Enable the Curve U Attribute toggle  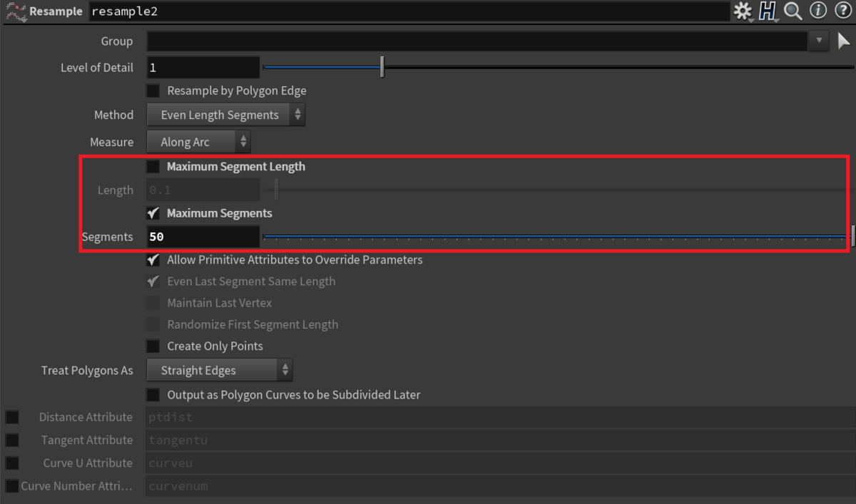pos(12,463)
